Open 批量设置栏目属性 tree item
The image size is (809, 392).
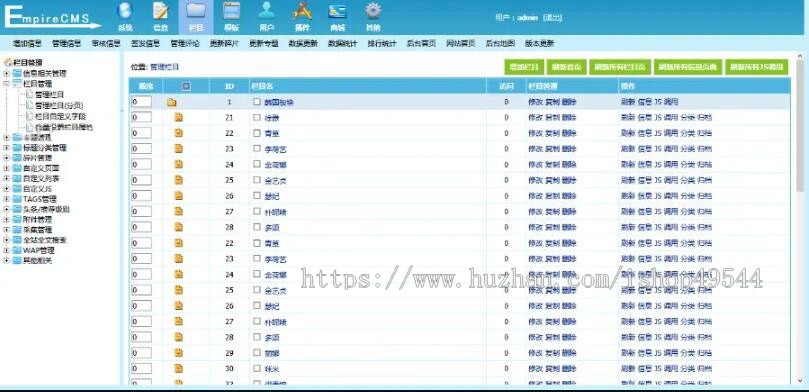coord(64,127)
